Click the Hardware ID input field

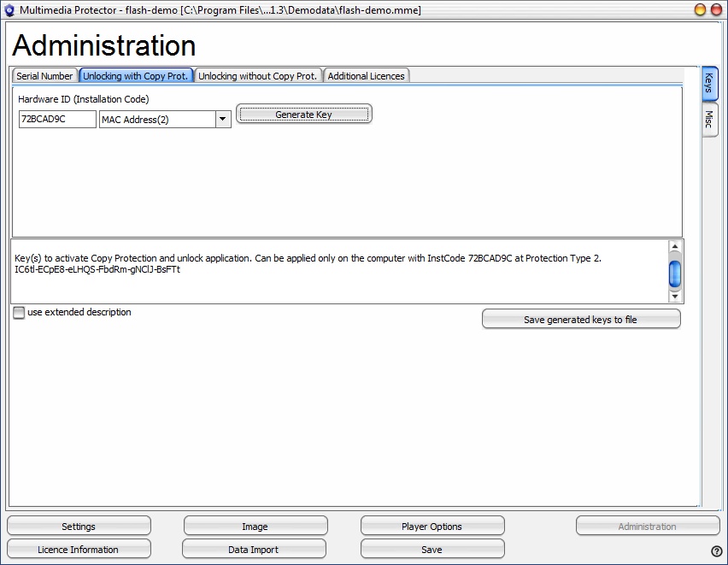coord(57,120)
